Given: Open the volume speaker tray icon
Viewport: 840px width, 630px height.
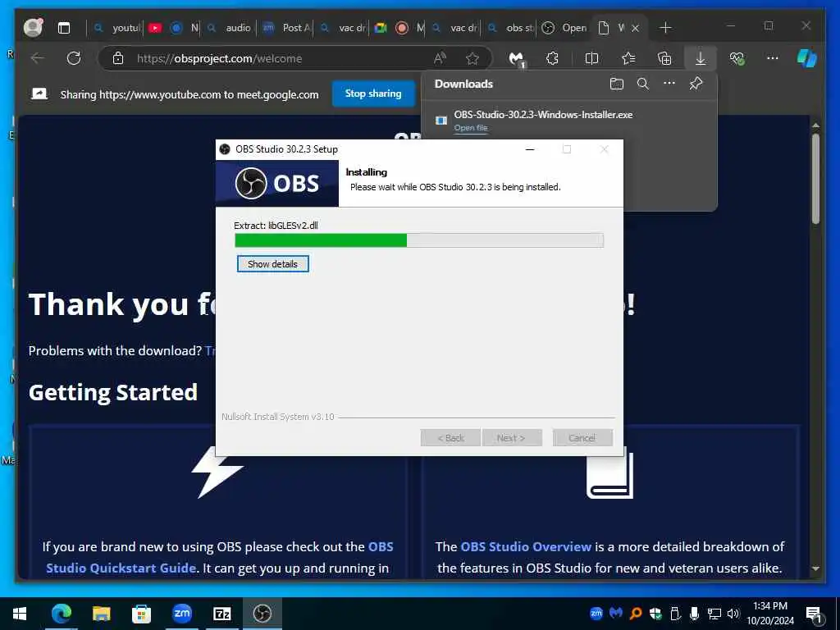Looking at the screenshot, I should tap(733, 614).
